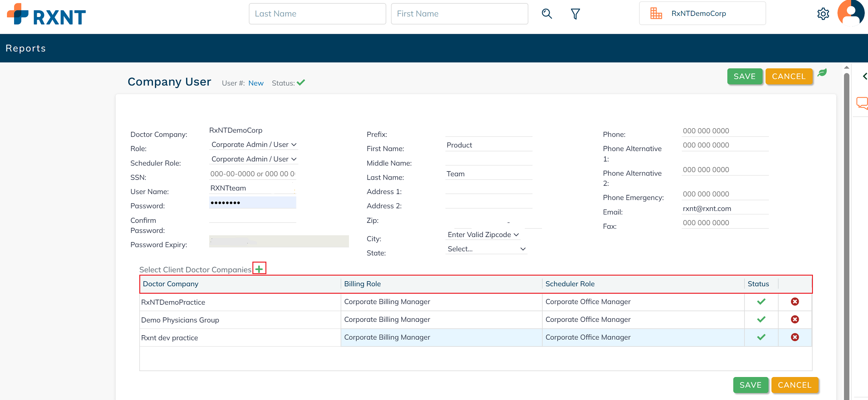The height and width of the screenshot is (400, 868).
Task: Click the Address 2 field
Action: coord(489,203)
